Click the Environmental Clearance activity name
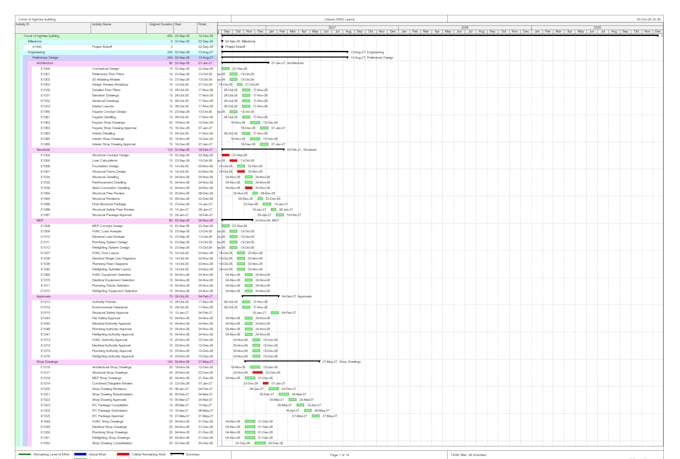The image size is (680, 459). [x=108, y=307]
